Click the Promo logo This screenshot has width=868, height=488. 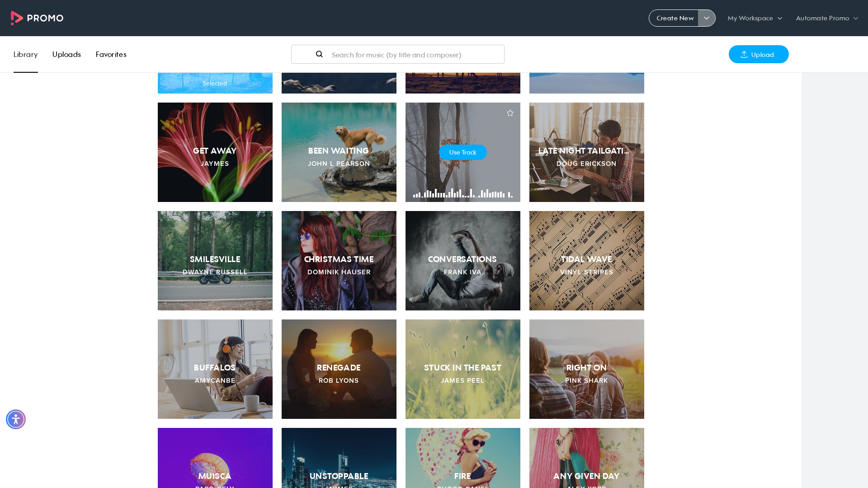37,18
